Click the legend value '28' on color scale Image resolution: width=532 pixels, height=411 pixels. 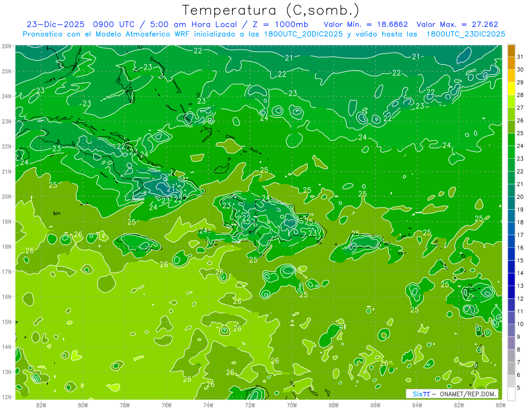[x=520, y=95]
